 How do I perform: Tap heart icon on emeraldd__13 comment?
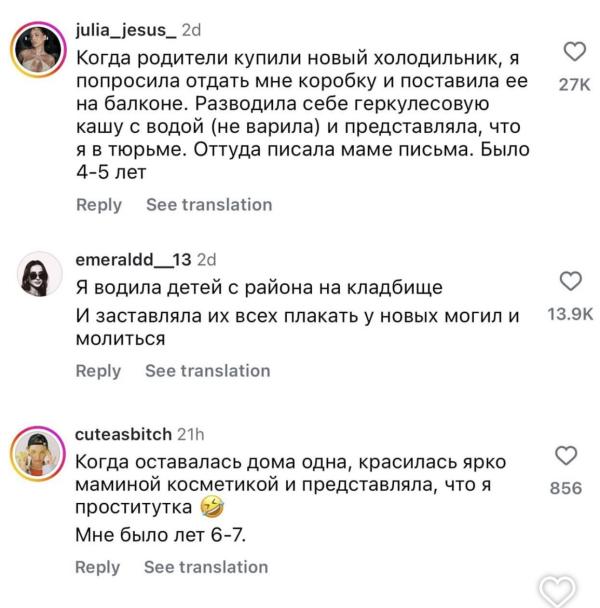tap(571, 281)
